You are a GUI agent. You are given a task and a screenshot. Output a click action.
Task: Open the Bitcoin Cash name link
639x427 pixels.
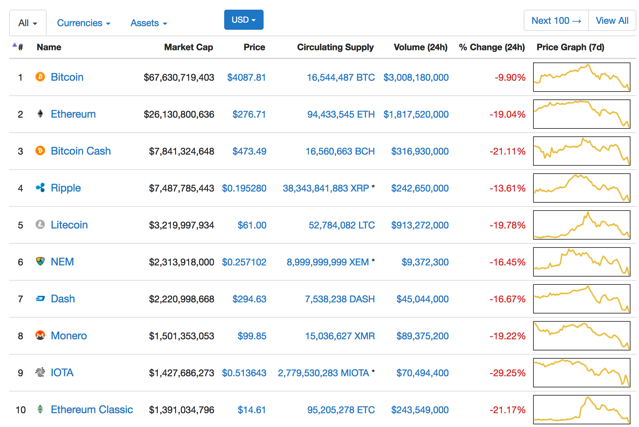81,151
